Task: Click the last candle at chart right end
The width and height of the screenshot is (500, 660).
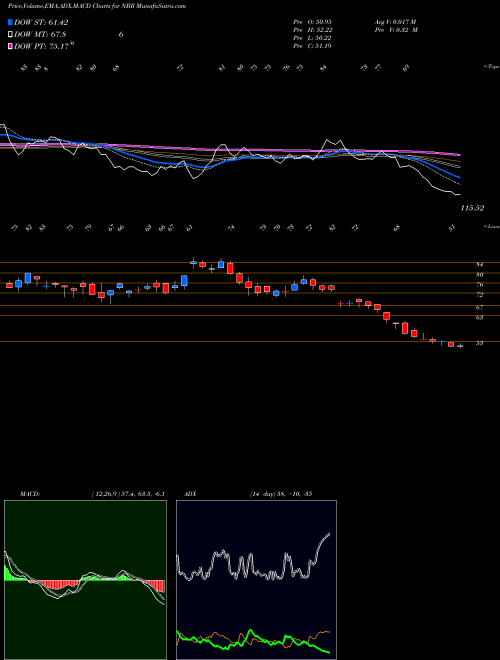Action: 460,346
